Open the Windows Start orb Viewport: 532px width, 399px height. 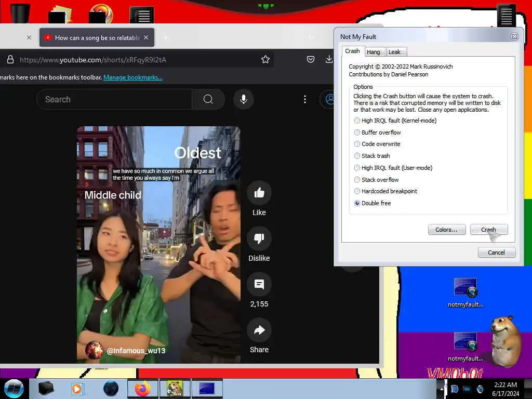click(14, 389)
